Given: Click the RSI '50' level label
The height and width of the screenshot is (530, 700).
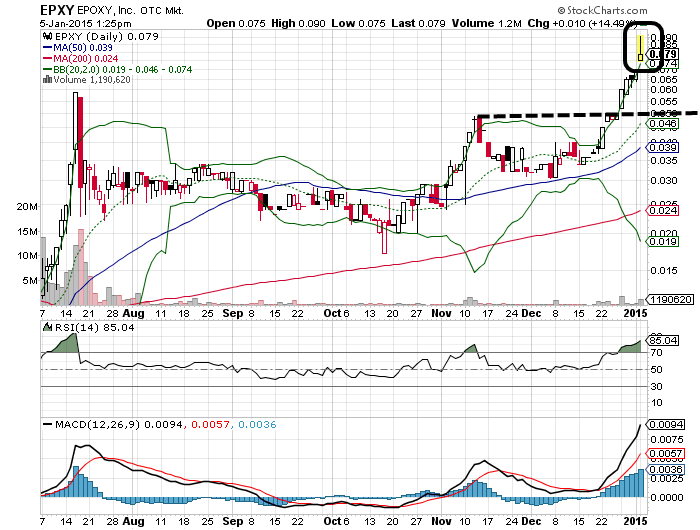Looking at the screenshot, I should coord(656,370).
